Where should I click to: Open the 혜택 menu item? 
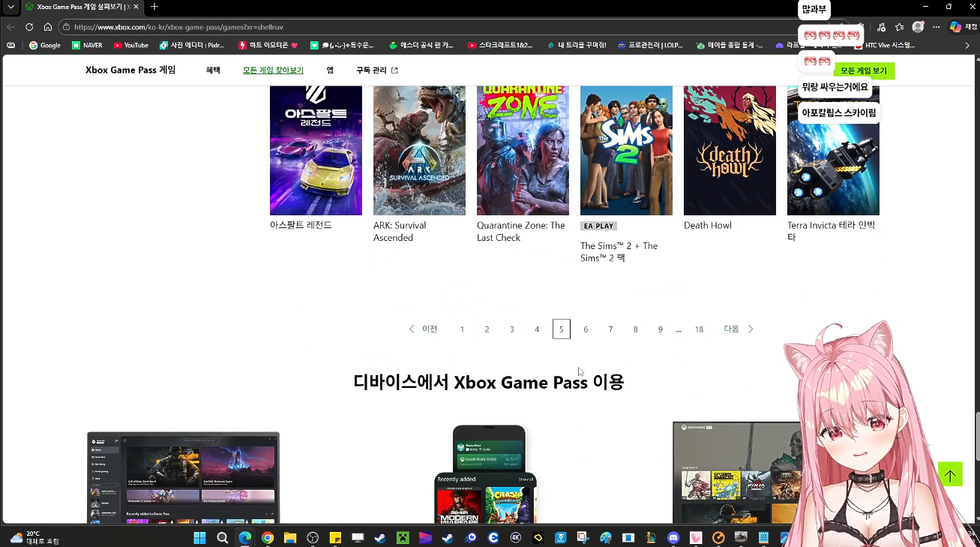click(213, 71)
